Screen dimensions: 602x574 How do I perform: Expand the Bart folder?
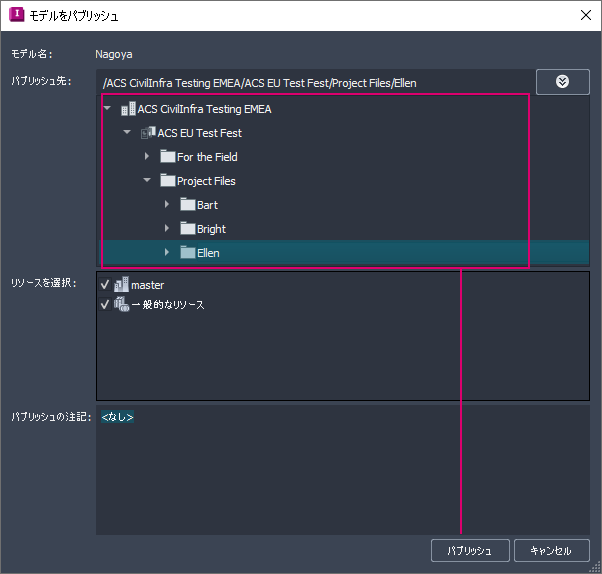(167, 204)
